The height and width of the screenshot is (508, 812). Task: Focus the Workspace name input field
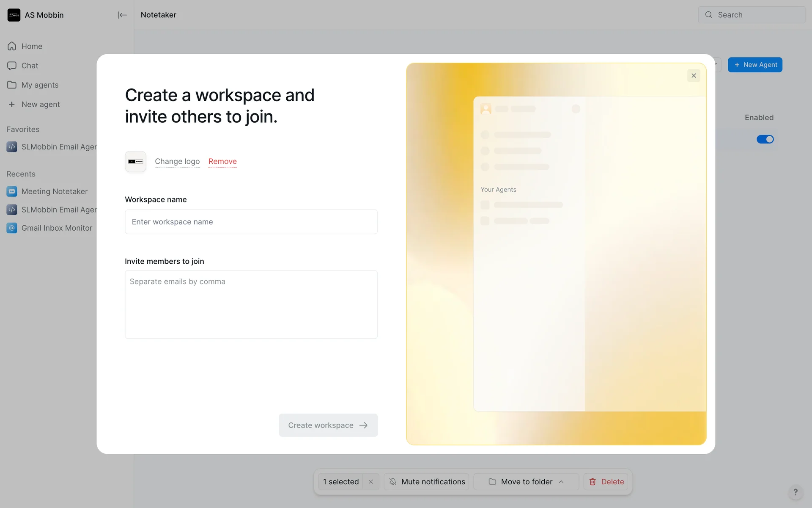pyautogui.click(x=251, y=222)
